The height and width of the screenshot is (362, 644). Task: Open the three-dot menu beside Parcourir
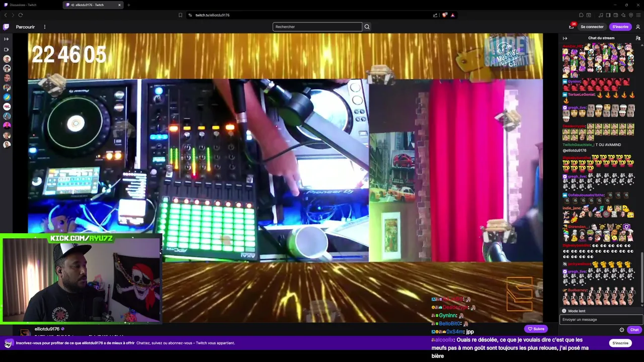(44, 27)
